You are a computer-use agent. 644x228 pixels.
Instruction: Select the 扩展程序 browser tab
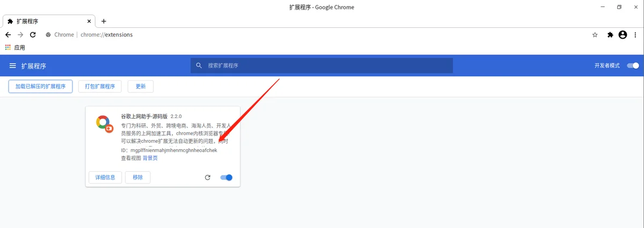[48, 21]
